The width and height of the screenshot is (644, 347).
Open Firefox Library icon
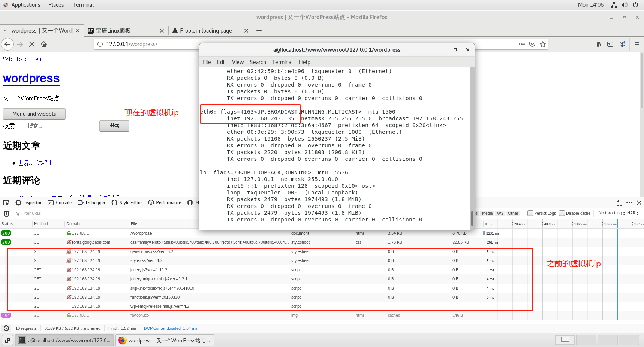tap(598, 44)
